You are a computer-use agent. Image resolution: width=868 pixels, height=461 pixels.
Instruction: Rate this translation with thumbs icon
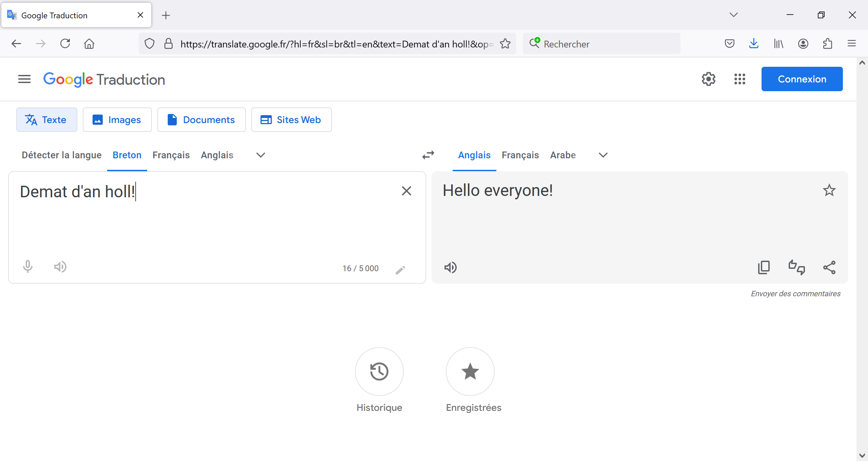tap(796, 268)
